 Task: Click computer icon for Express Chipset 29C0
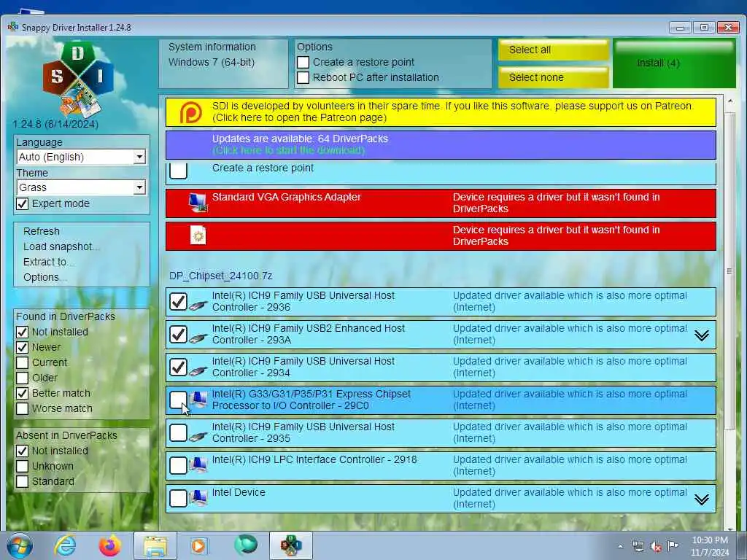(x=198, y=400)
